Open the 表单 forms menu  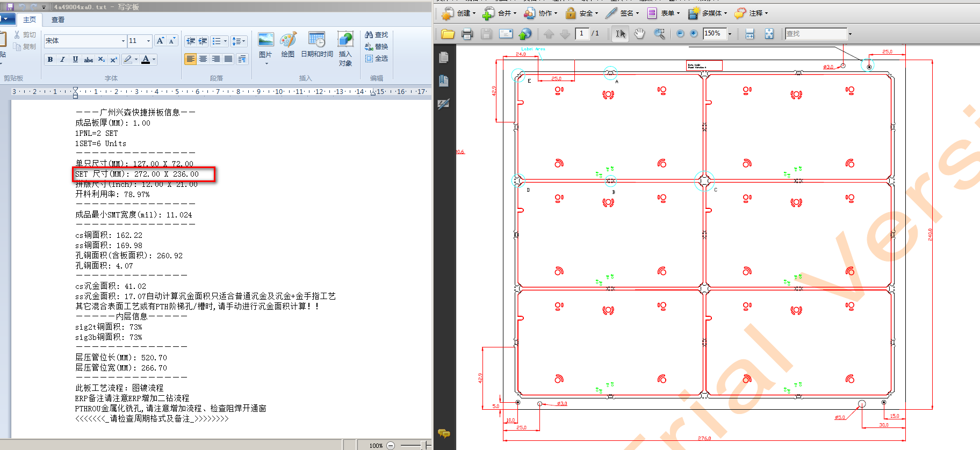[664, 13]
